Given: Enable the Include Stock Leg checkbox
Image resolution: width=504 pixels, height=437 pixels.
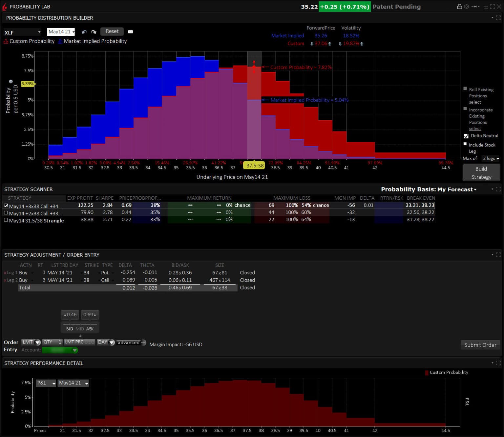Looking at the screenshot, I should coord(465,144).
